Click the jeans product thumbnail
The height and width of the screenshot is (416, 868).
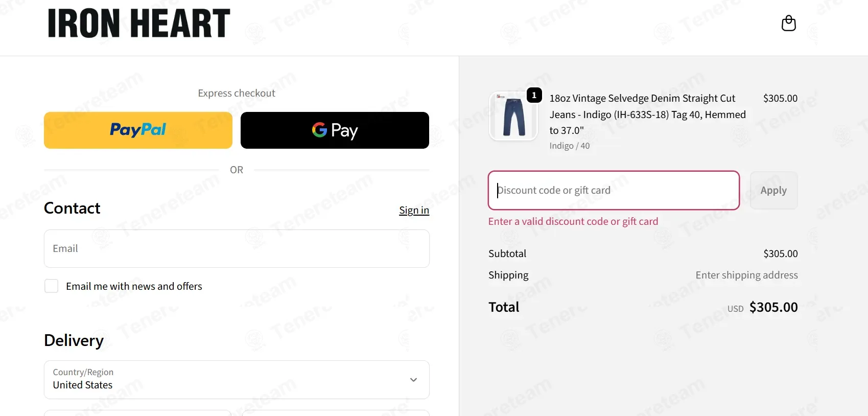[x=513, y=117]
